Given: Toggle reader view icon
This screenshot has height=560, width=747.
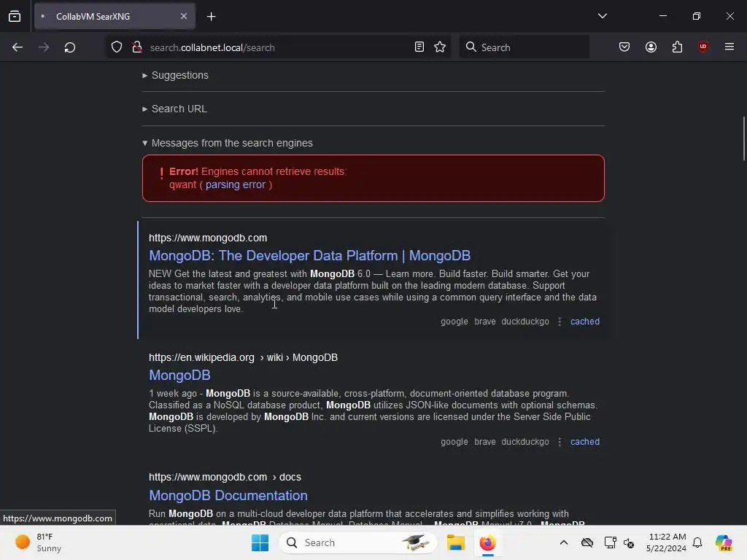Looking at the screenshot, I should click(x=419, y=47).
